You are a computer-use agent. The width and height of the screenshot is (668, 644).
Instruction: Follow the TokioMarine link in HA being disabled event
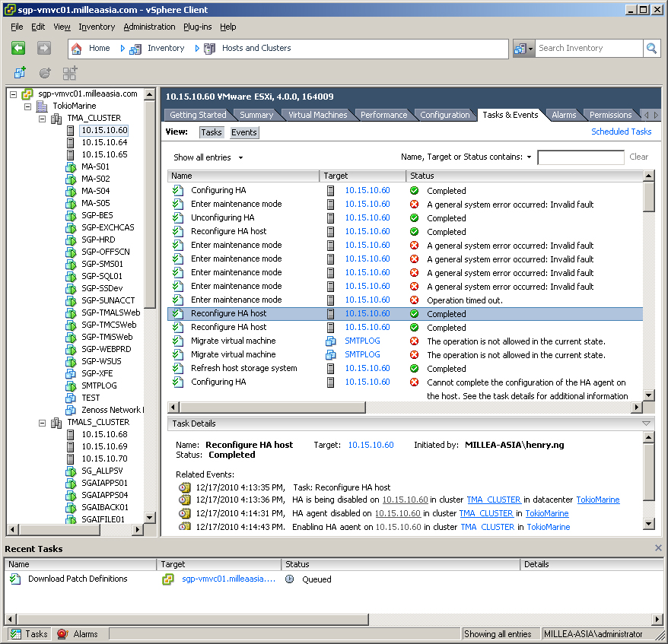598,500
